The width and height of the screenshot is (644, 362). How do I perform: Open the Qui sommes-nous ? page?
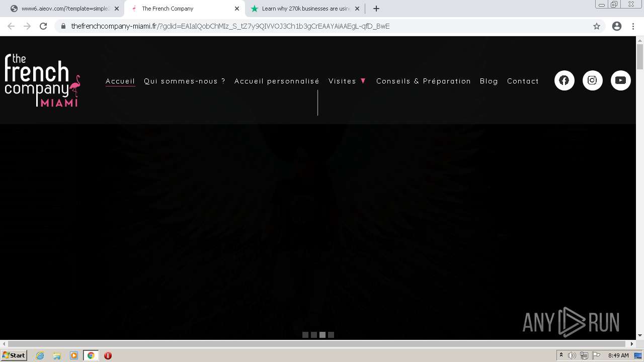pyautogui.click(x=185, y=81)
